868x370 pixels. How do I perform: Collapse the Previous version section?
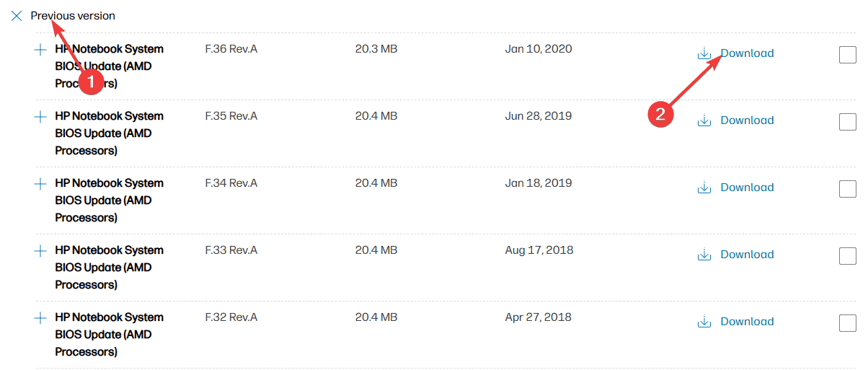tap(17, 16)
